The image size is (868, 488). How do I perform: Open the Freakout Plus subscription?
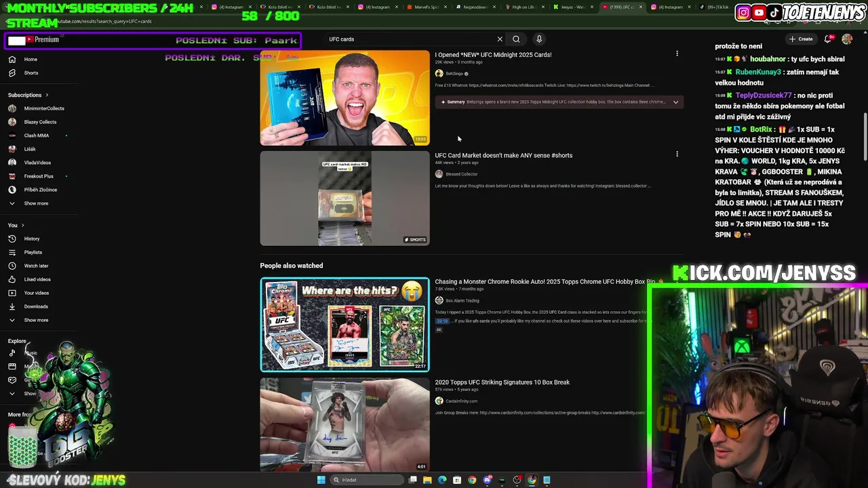pyautogui.click(x=37, y=176)
